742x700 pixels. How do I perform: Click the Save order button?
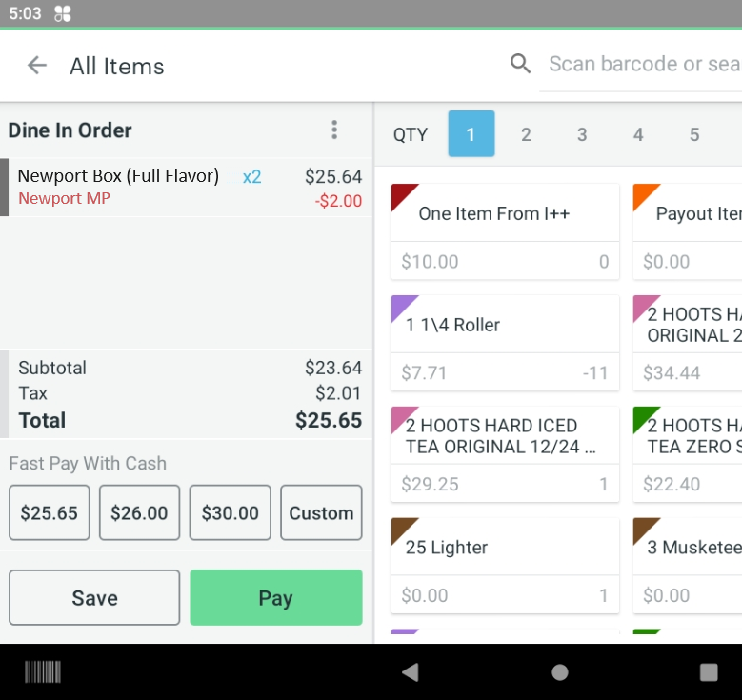tap(94, 597)
